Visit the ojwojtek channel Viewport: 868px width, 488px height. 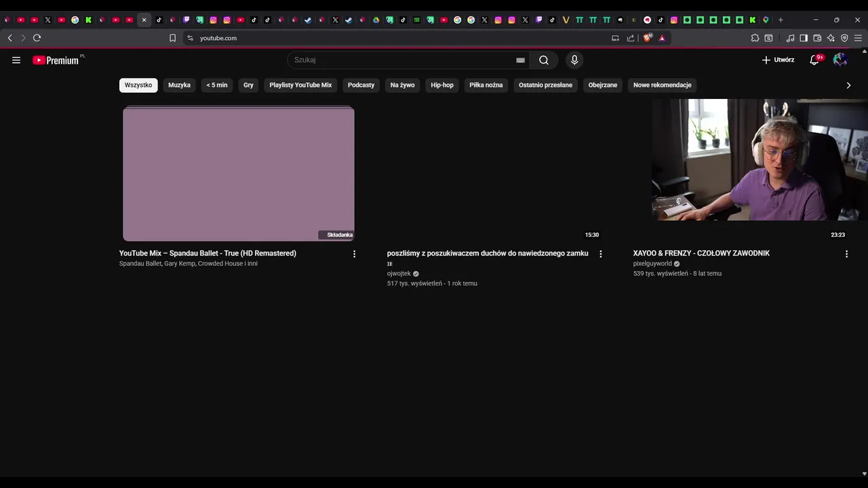(399, 274)
